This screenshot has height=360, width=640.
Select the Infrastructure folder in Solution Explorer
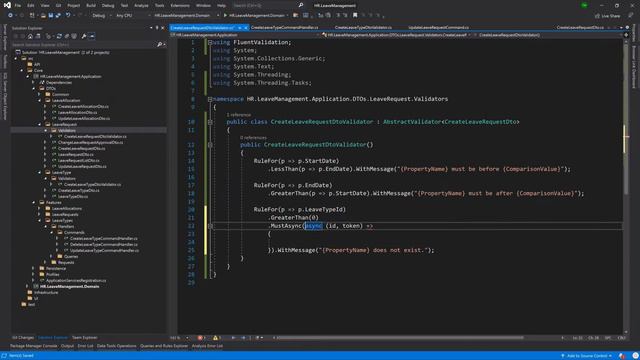pos(46,293)
